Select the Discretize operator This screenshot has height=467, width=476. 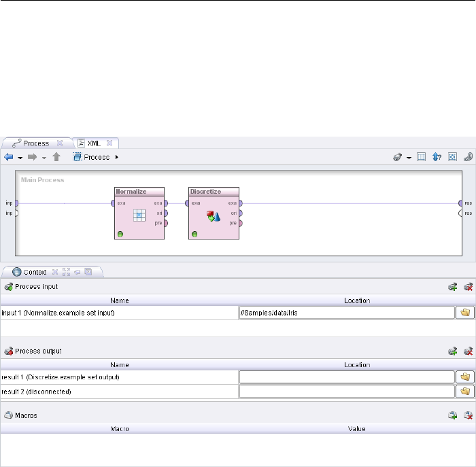pos(214,213)
